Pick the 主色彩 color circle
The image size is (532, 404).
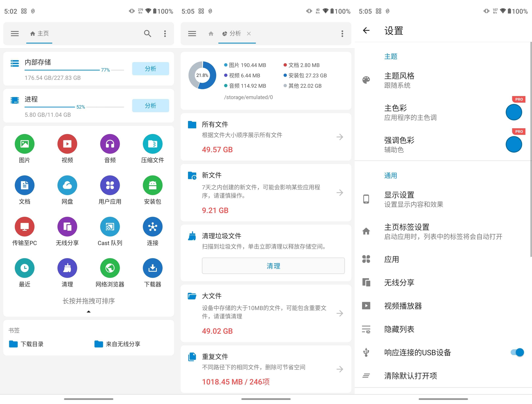pos(514,112)
